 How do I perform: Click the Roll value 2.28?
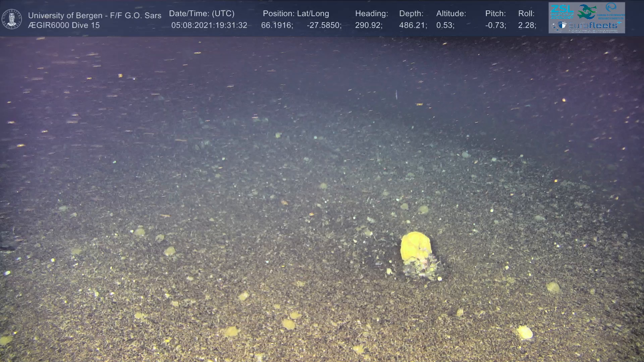[x=527, y=25]
